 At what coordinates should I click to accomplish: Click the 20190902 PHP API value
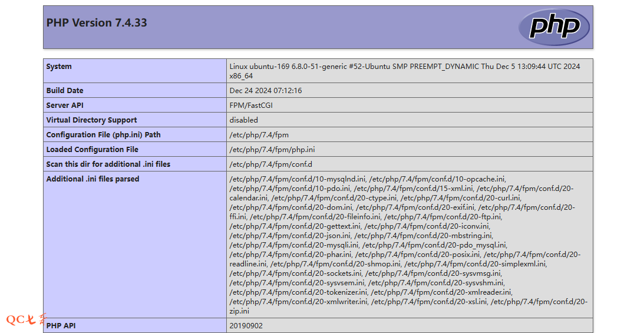(246, 326)
